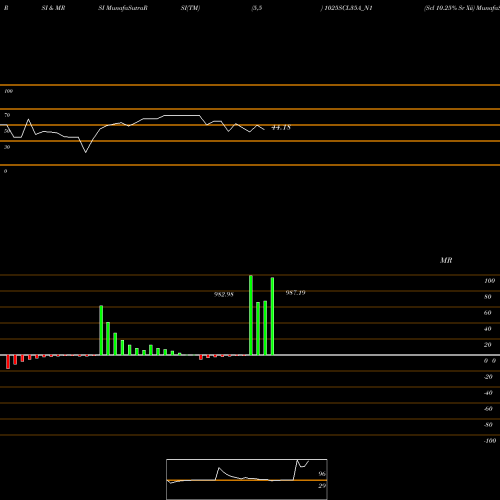Select the tallest green histogram bar
This screenshot has height=500, width=500.
point(251,315)
